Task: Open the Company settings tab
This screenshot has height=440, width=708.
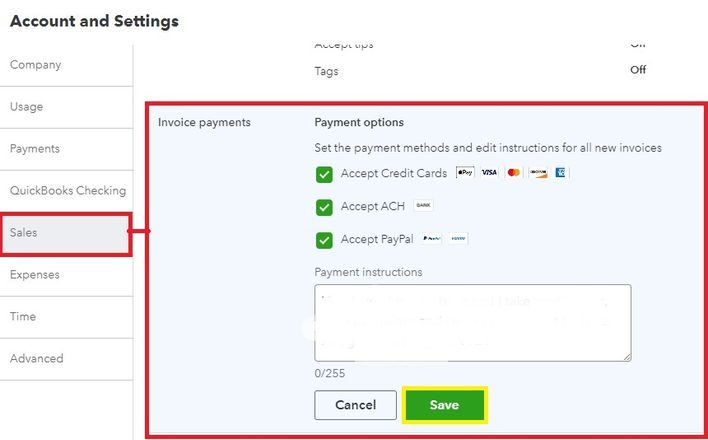Action: (x=36, y=65)
